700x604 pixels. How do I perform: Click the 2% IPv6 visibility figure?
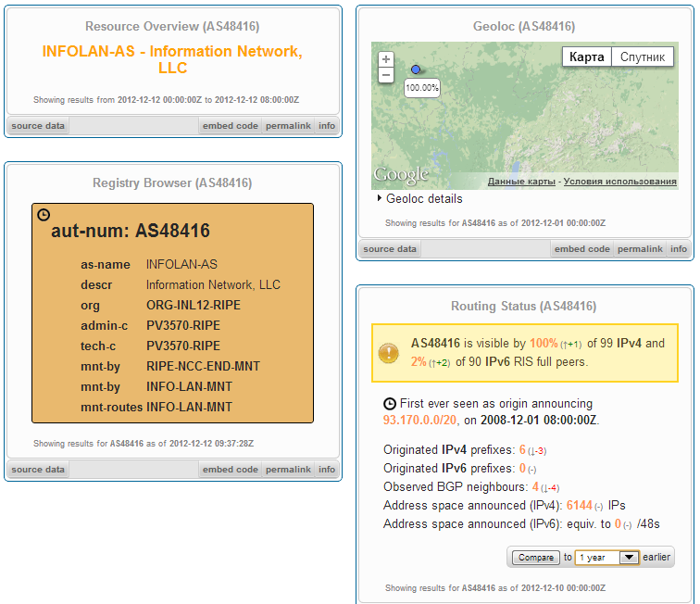(419, 361)
